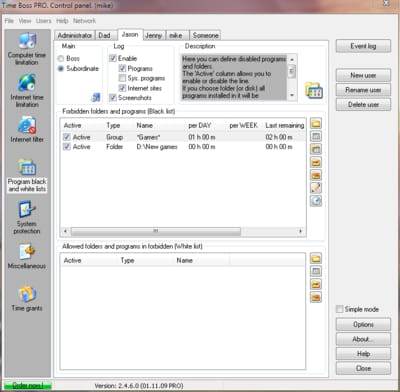Select the D:\New games folder row
400x392 pixels.
coord(183,147)
